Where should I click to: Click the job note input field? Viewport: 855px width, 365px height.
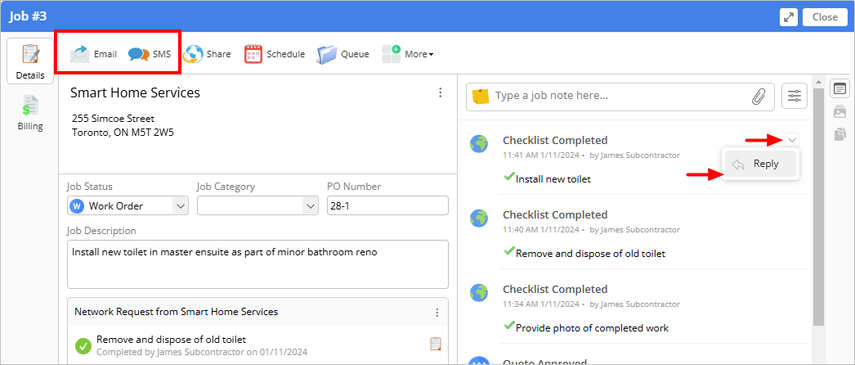pyautogui.click(x=619, y=96)
